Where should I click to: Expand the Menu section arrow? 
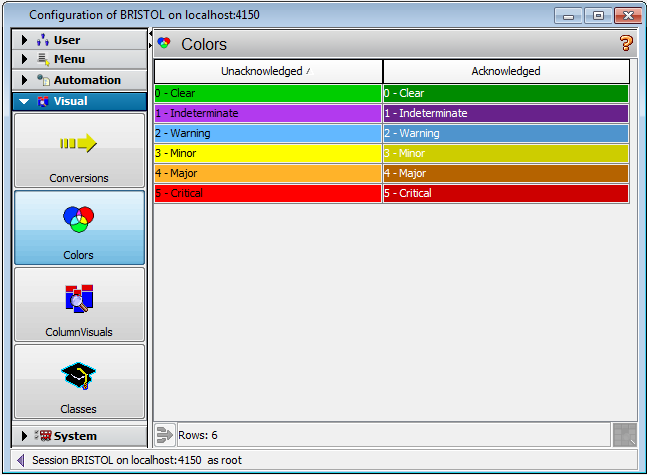[x=24, y=59]
